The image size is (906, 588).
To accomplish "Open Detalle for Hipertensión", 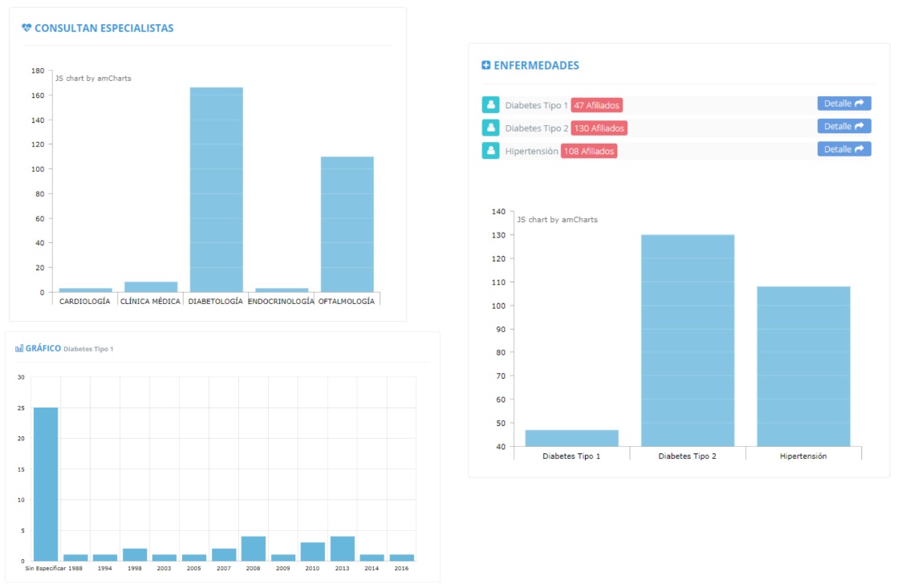I will 843,149.
